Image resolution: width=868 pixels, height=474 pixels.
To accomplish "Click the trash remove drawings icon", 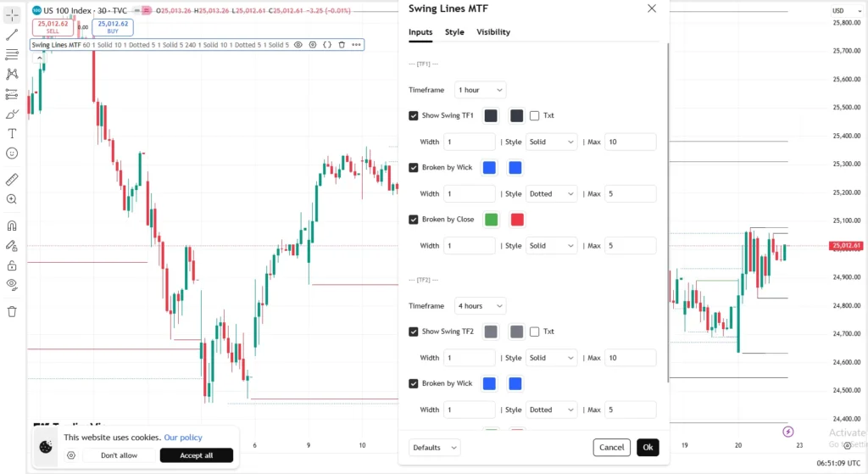I will point(12,311).
